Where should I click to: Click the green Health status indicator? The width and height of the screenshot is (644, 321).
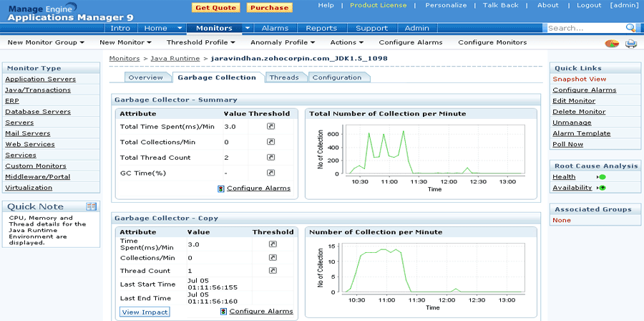(x=601, y=177)
